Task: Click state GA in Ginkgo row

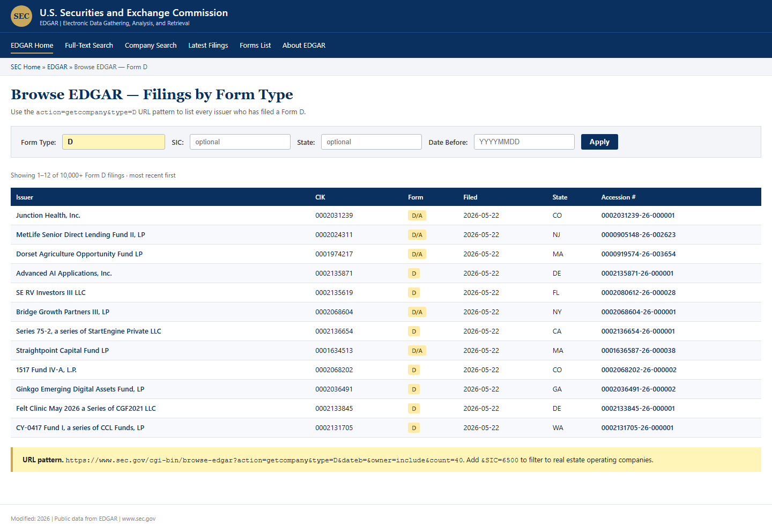Action: tap(557, 389)
